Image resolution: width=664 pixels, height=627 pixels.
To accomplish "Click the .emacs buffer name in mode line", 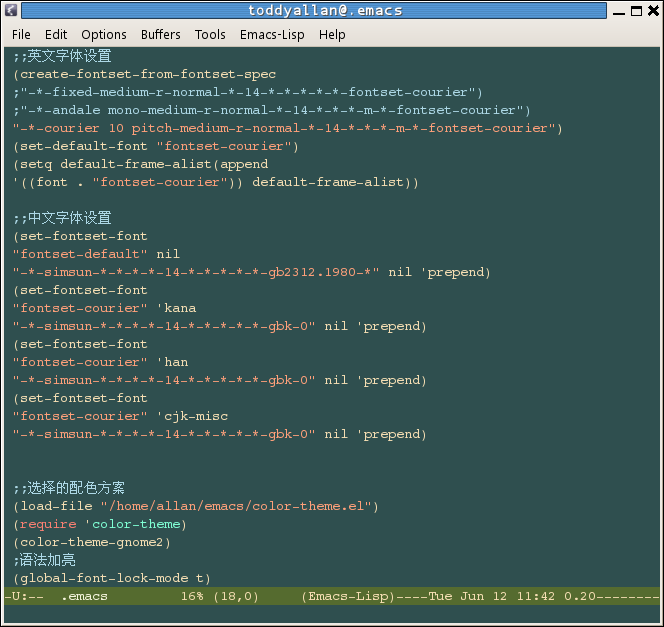I will (x=84, y=596).
